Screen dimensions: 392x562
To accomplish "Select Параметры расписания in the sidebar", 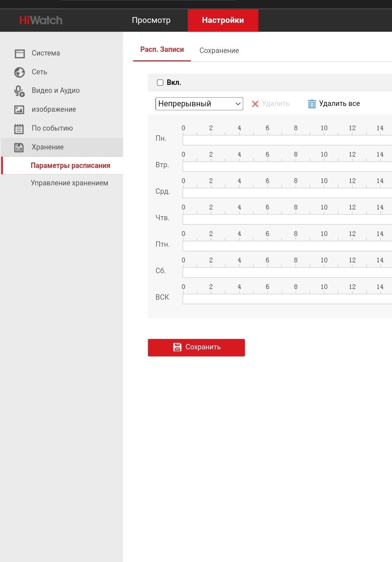I will click(70, 165).
